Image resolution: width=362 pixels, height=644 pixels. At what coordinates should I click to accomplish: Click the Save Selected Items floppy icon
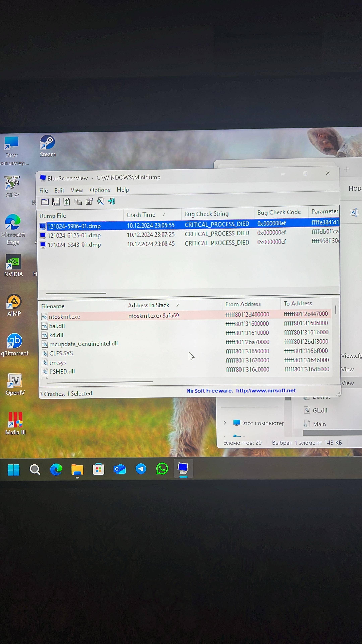(x=56, y=202)
